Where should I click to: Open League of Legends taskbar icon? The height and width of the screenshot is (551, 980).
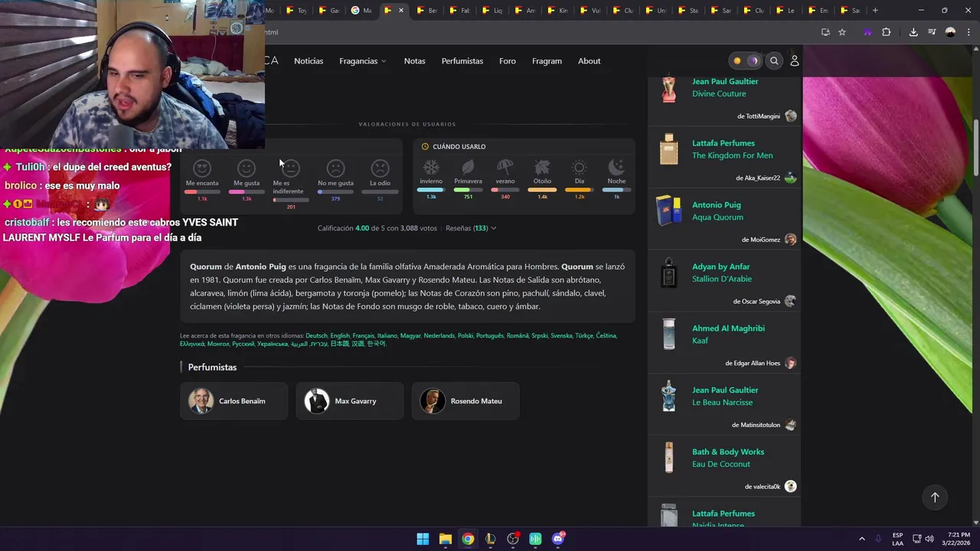tap(490, 539)
